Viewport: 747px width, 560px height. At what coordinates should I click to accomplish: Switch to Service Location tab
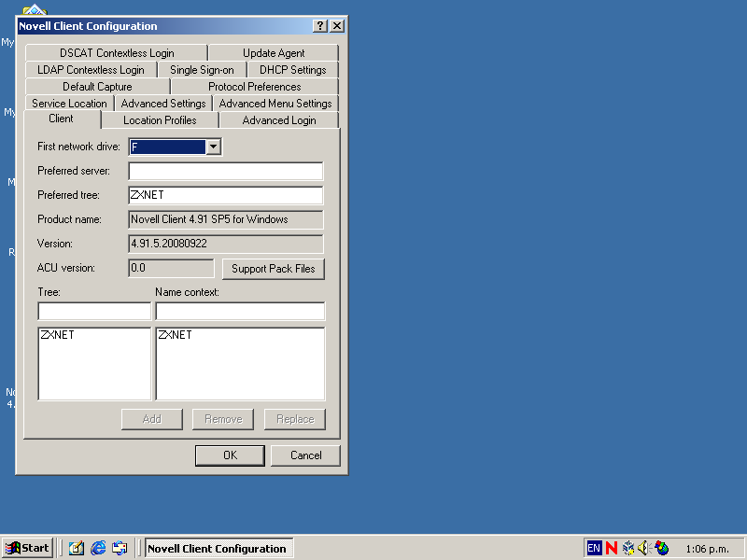69,104
